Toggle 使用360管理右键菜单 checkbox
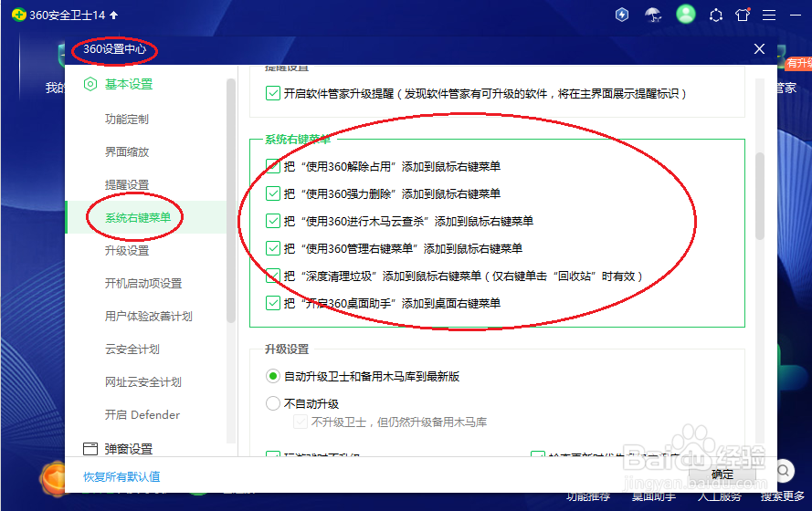This screenshot has width=812, height=511. pos(273,248)
